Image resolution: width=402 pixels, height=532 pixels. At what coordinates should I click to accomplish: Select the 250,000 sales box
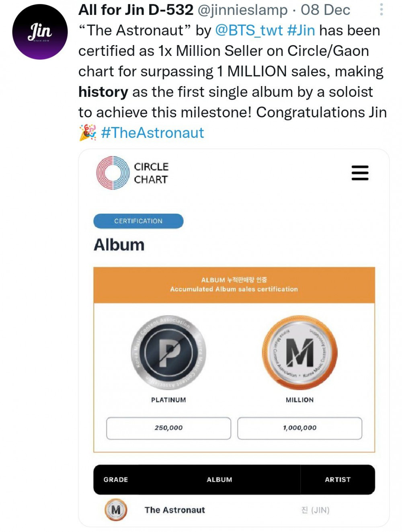point(169,428)
